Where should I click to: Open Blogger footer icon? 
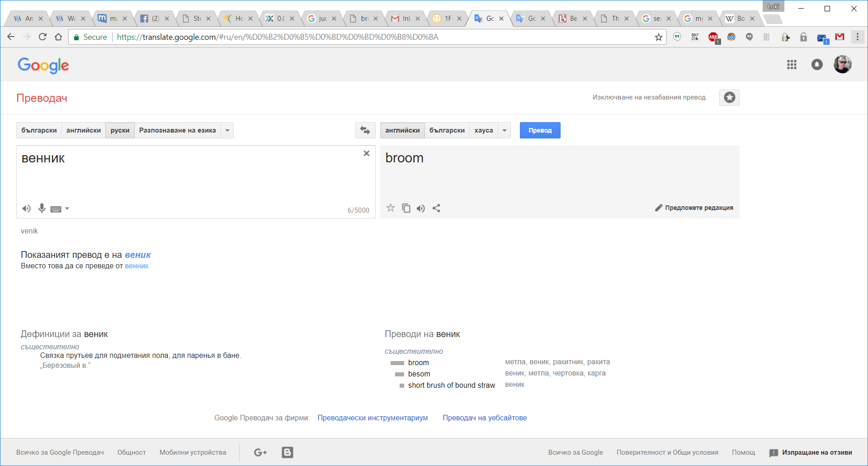click(x=288, y=452)
